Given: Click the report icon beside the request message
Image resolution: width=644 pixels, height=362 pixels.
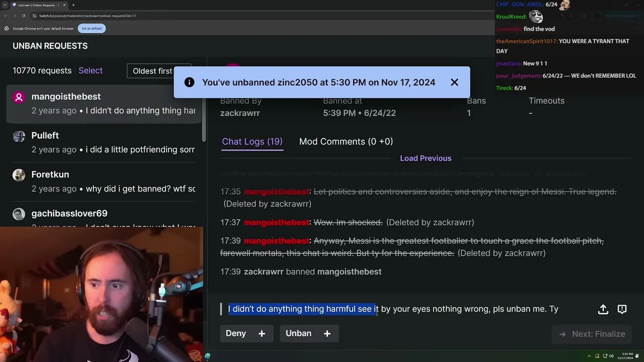Looking at the screenshot, I should point(622,309).
